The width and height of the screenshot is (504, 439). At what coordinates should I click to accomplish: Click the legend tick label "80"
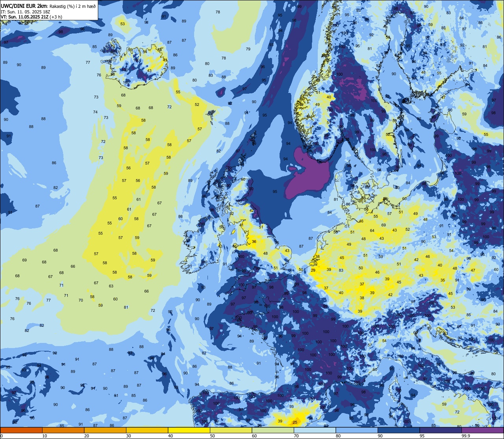tap(338, 436)
